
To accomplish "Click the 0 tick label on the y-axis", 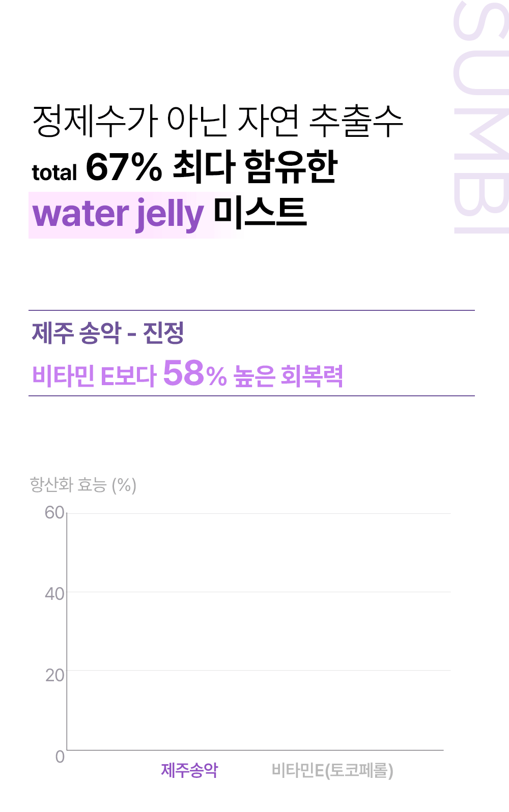I will coord(60,757).
